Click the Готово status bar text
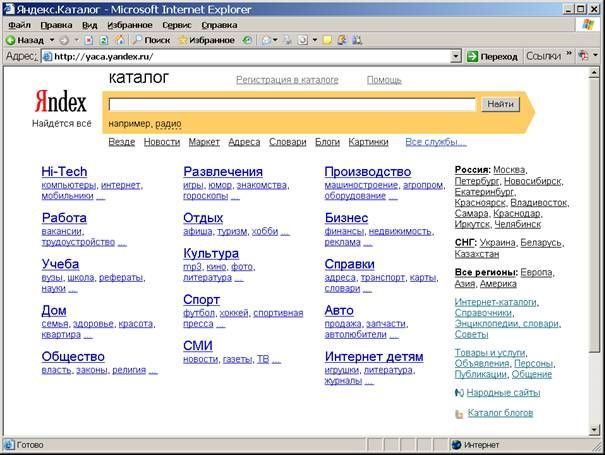 click(30, 445)
